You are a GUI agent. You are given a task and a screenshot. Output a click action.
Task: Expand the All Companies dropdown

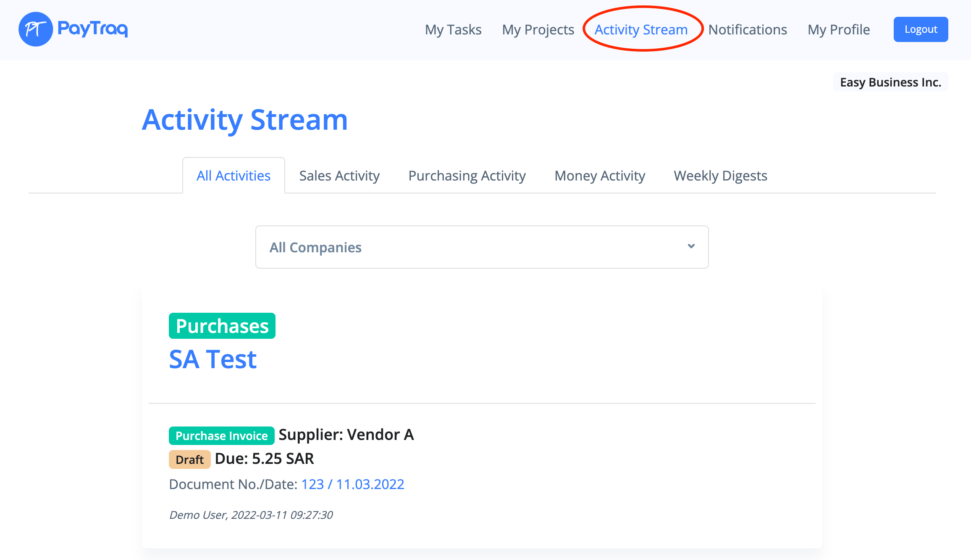pos(481,247)
